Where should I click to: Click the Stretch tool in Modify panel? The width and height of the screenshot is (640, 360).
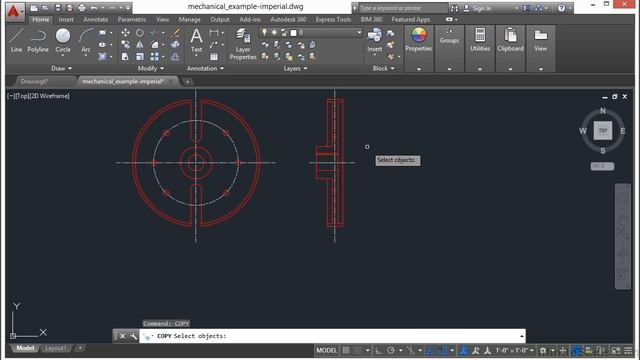tap(125, 57)
